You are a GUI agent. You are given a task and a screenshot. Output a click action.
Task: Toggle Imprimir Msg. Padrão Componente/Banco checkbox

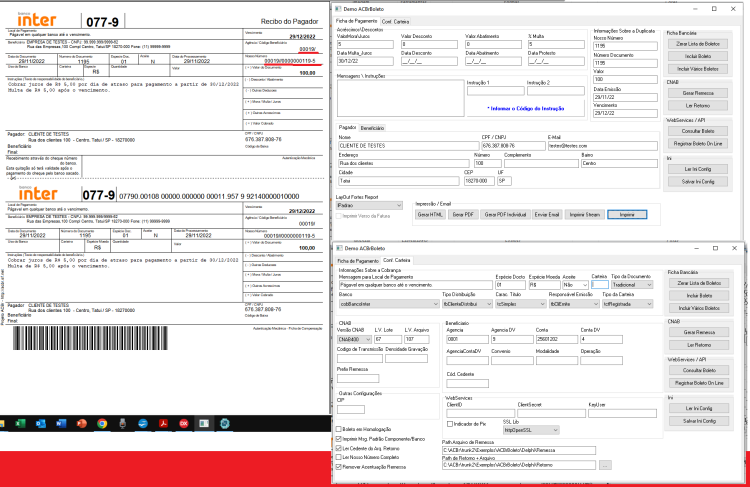coord(339,439)
